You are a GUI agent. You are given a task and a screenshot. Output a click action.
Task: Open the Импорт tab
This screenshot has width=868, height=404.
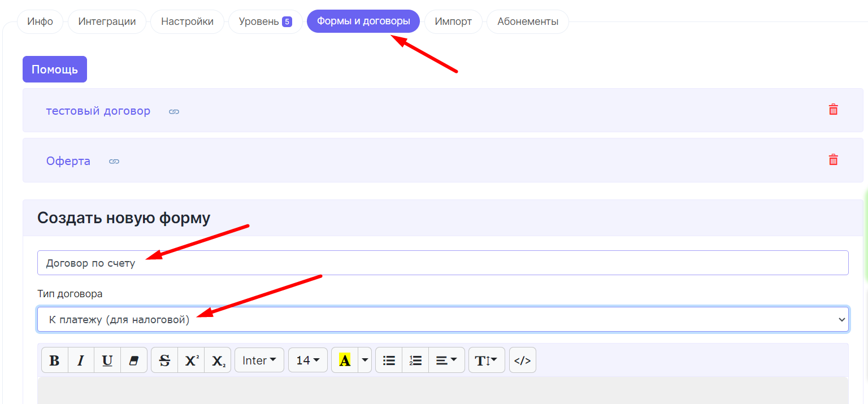453,22
